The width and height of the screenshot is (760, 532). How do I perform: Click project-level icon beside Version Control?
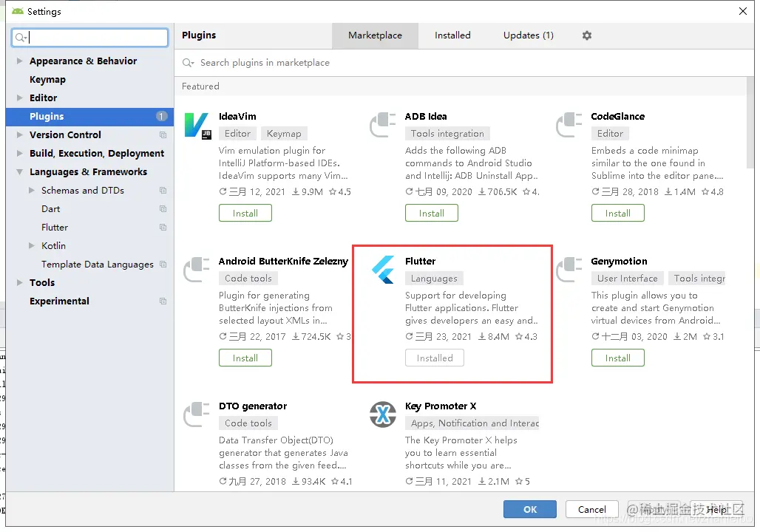tap(163, 134)
